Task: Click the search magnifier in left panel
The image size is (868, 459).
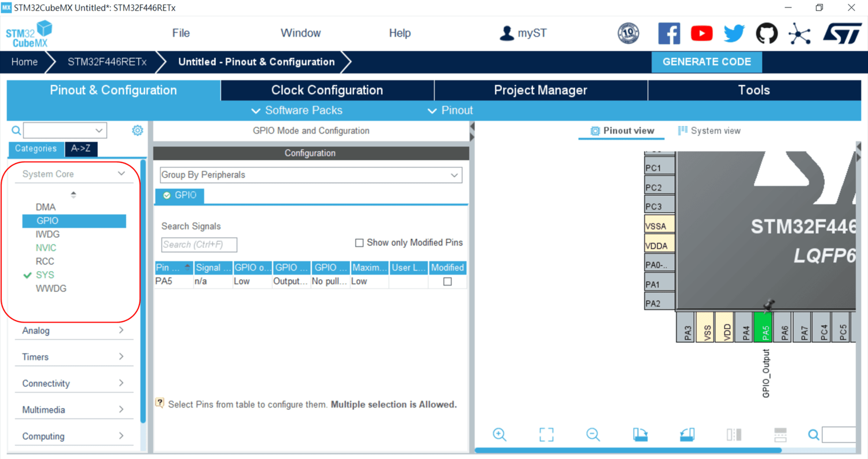Action: click(16, 131)
